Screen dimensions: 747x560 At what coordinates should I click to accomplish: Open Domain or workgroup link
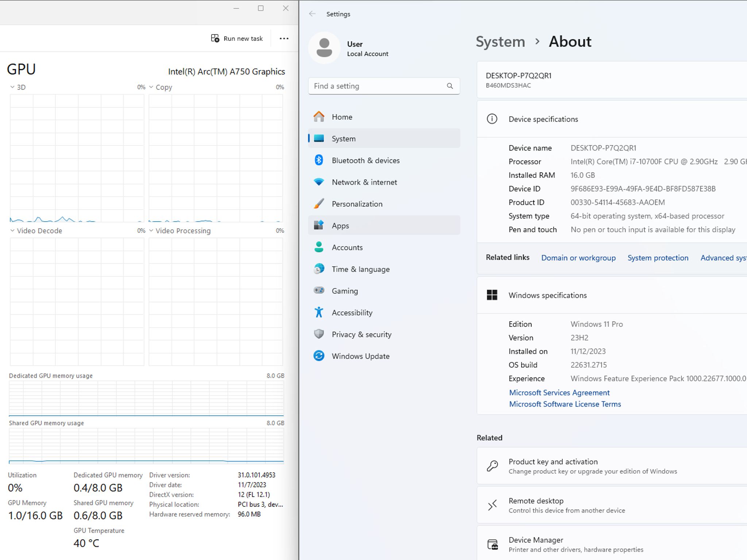(578, 258)
